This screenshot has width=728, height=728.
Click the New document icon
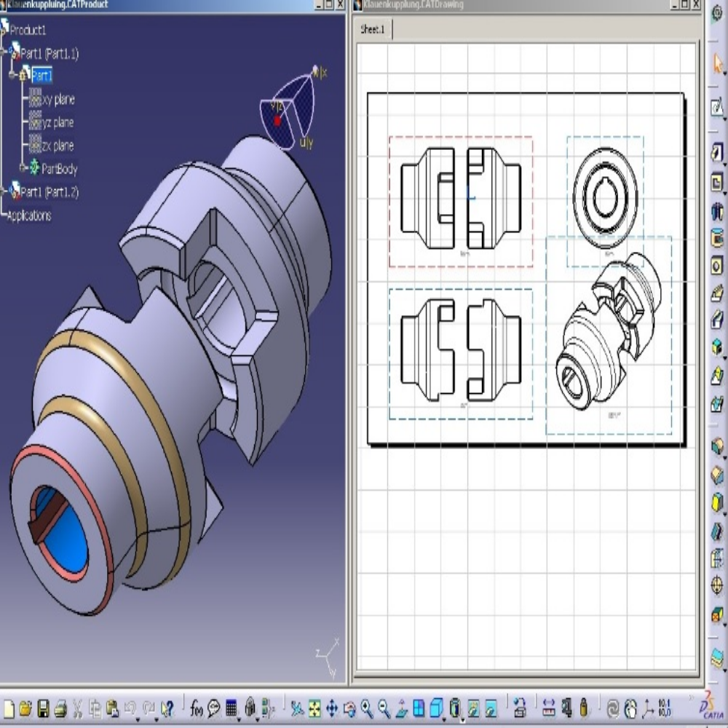9,708
